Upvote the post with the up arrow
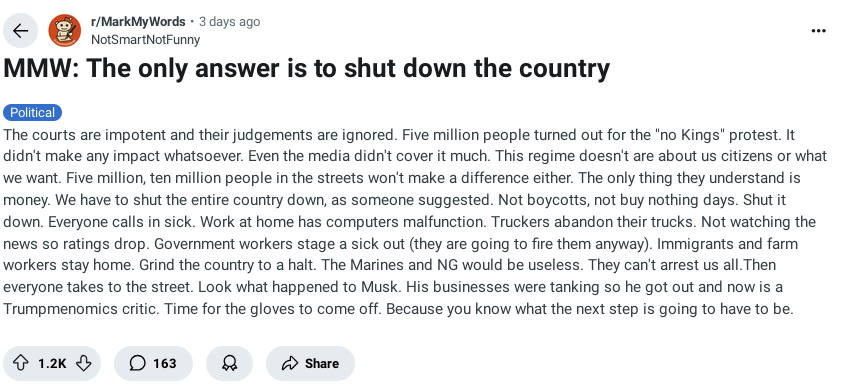The image size is (842, 386). 20,363
